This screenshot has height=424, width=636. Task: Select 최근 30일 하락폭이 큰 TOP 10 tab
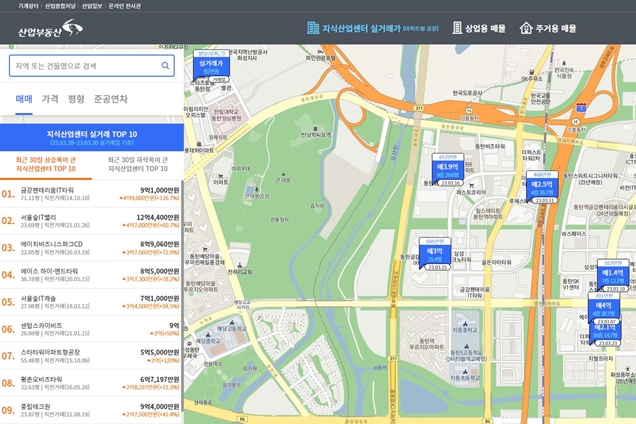[x=138, y=164]
